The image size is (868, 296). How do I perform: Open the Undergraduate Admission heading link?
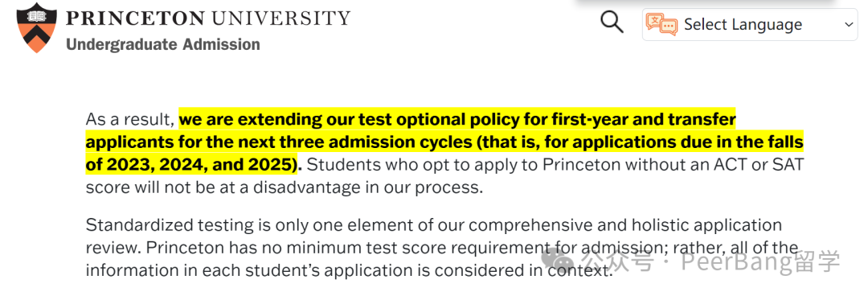click(162, 44)
